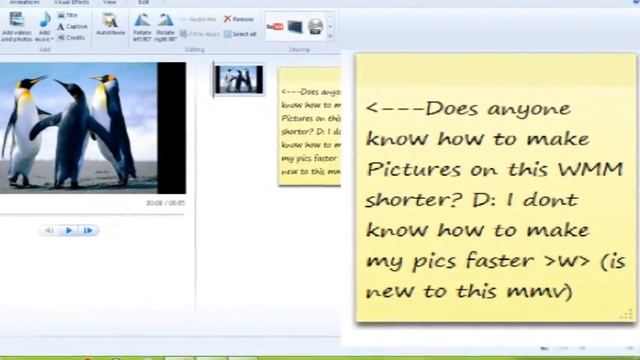Save movie with the high-definition display icon
This screenshot has width=640, height=360.
pos(295,27)
